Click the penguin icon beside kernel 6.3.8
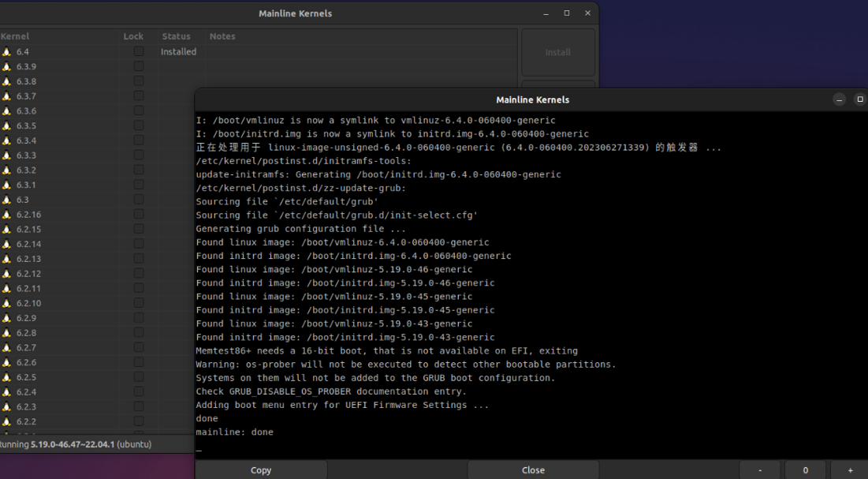Screen dimensions: 868x479 [6, 81]
